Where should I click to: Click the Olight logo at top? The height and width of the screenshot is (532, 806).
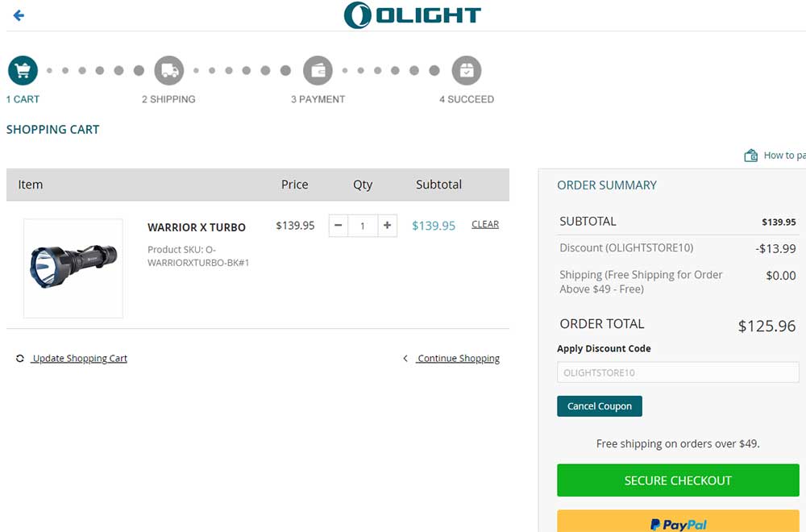(x=412, y=15)
